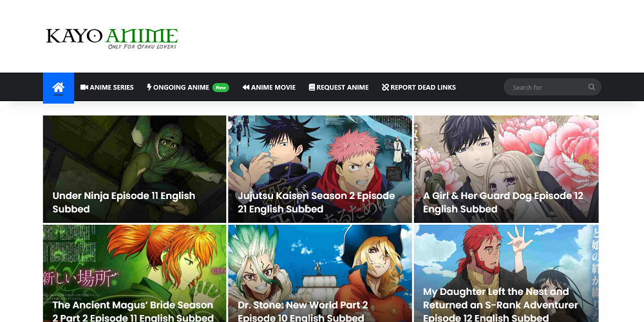Open Under Ninja Episode 11 English Subbed
This screenshot has width=644, height=322.
point(124,202)
